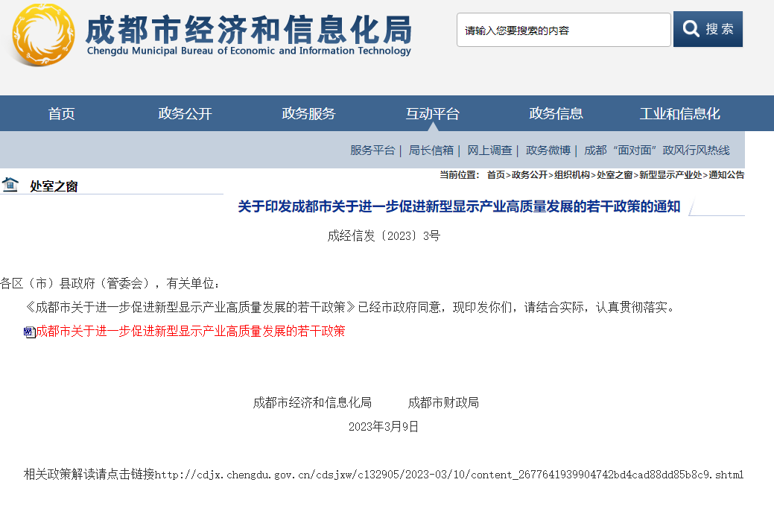Screen dimensions: 774x532
Task: Visit the 政务微博 link
Action: tap(548, 151)
